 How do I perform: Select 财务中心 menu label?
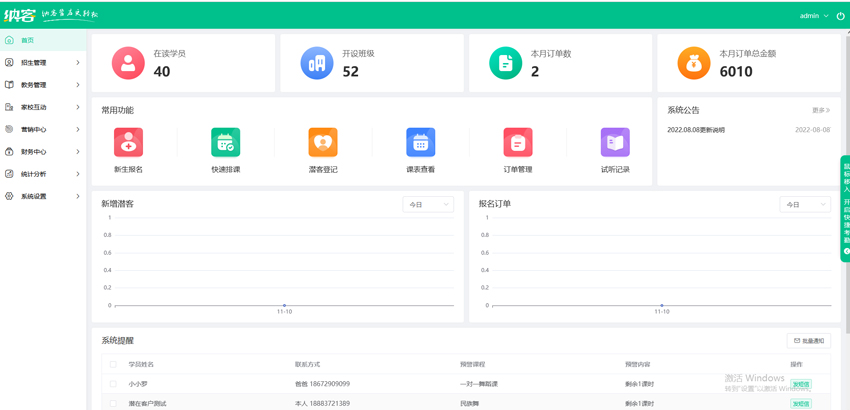34,152
